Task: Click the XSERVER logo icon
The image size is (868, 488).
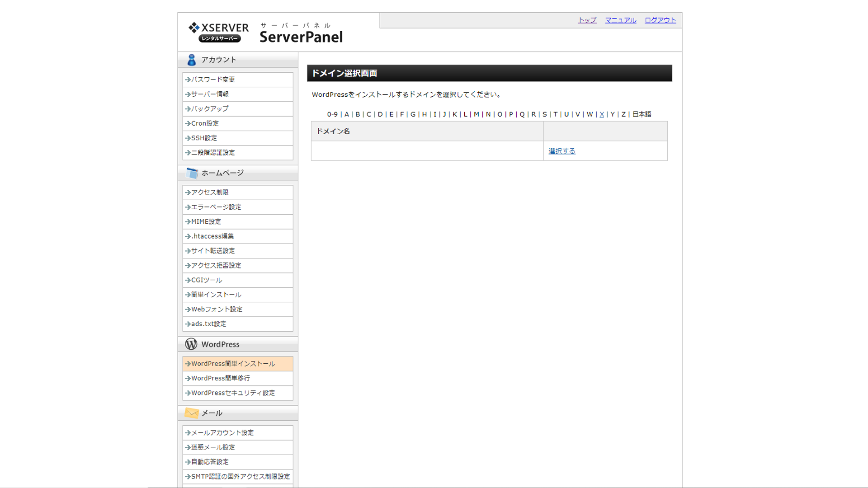Action: coord(194,28)
